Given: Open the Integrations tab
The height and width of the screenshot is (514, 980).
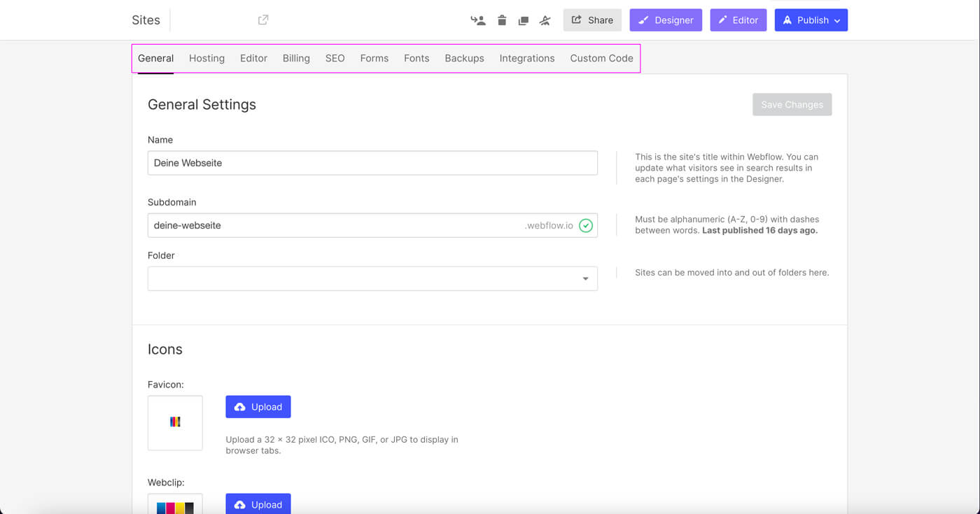Looking at the screenshot, I should (527, 58).
